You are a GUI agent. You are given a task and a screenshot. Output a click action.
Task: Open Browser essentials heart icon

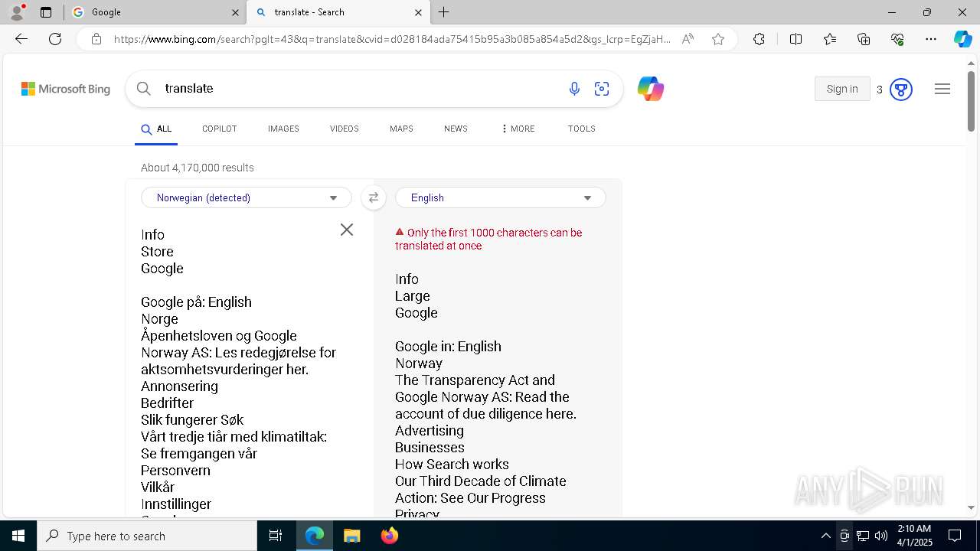[x=897, y=39]
